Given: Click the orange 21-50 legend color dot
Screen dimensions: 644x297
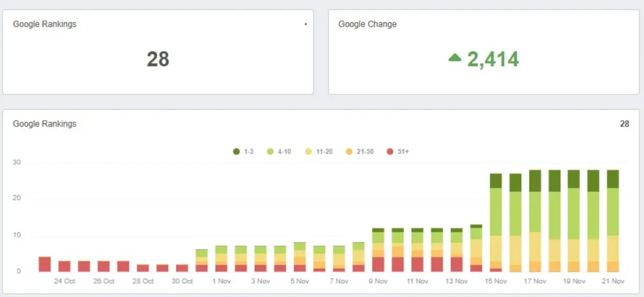Looking at the screenshot, I should tap(349, 152).
